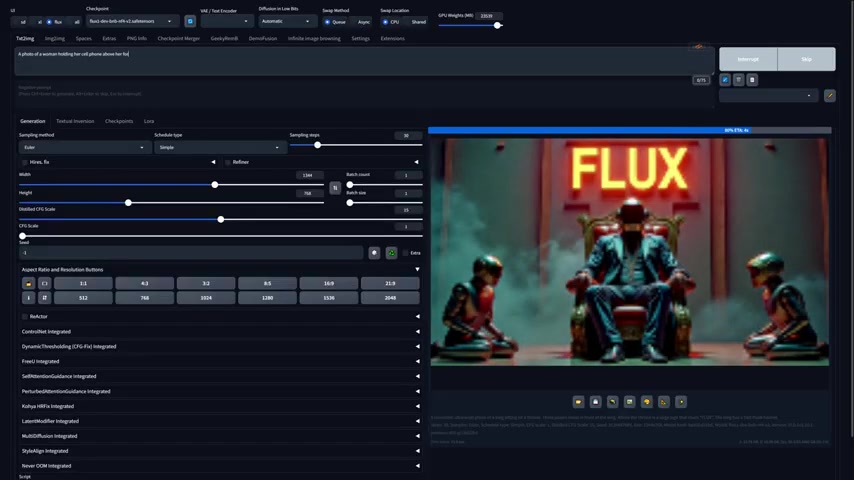Expand ControlNet Integrated section
Screen dimensions: 854x480
pos(220,331)
